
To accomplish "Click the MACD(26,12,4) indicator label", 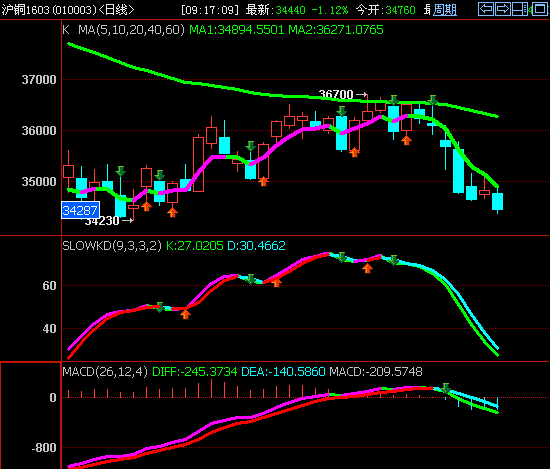I will 105,371.
